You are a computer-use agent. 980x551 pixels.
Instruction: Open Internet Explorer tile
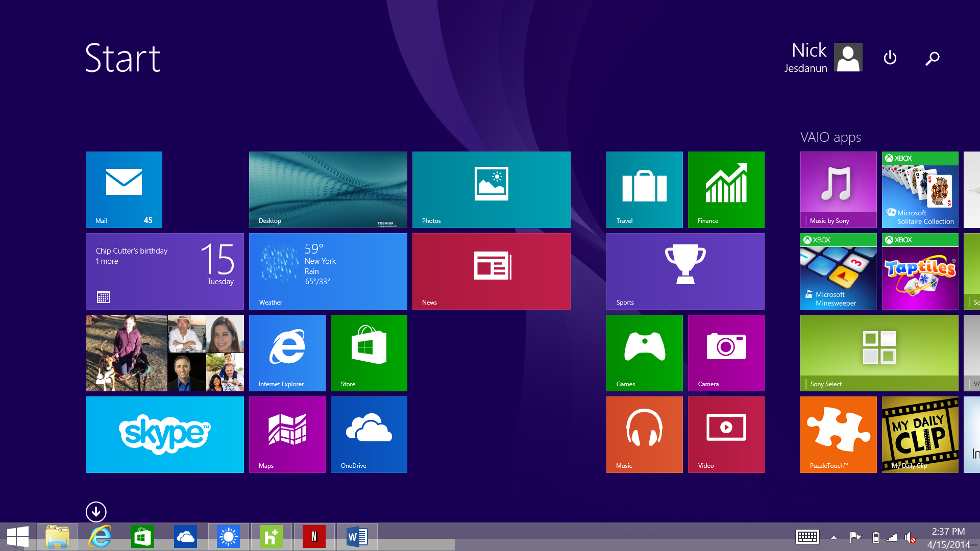pyautogui.click(x=287, y=353)
